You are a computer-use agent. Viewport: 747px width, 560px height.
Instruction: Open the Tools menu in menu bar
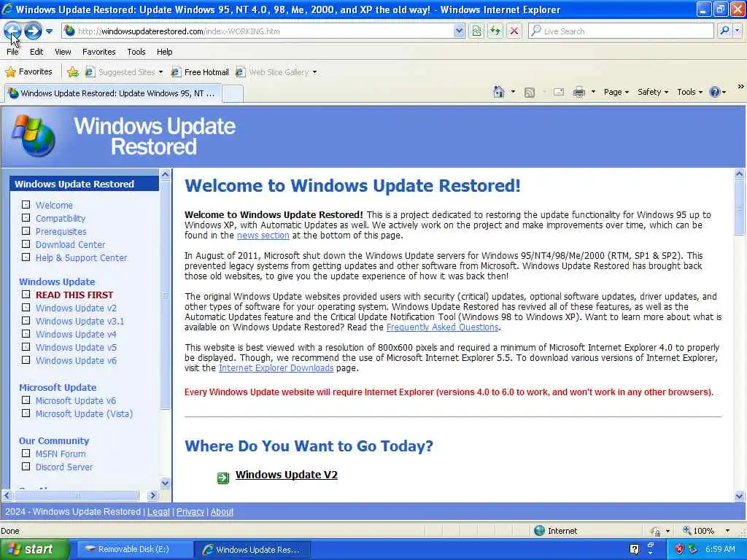(136, 52)
